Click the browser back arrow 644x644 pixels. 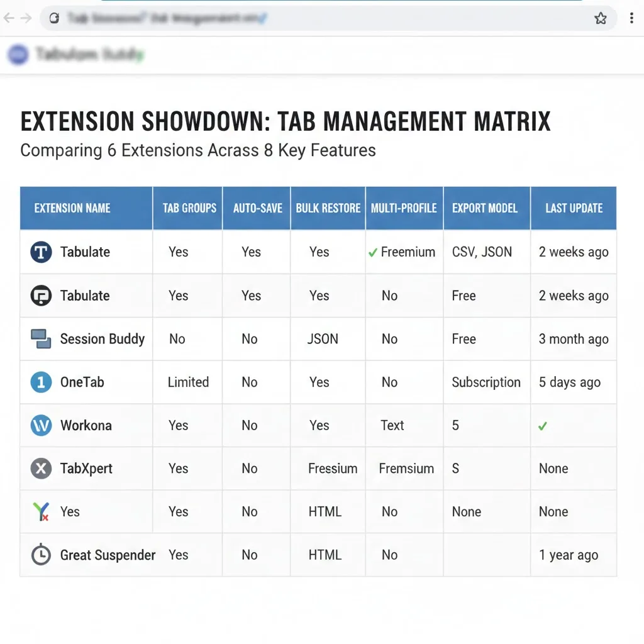click(x=9, y=18)
